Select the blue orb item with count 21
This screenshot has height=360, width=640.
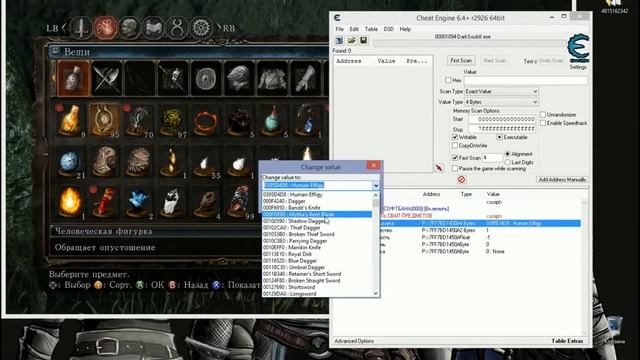tap(71, 162)
